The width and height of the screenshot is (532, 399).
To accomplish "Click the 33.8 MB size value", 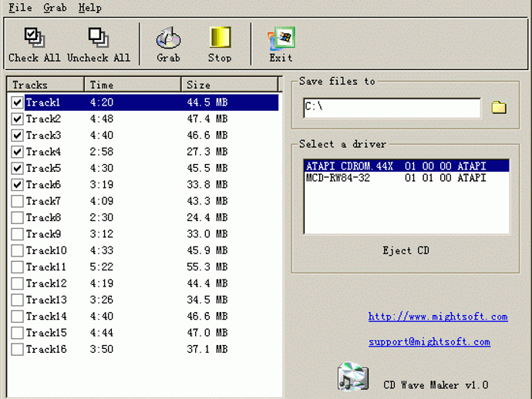I will click(x=207, y=185).
